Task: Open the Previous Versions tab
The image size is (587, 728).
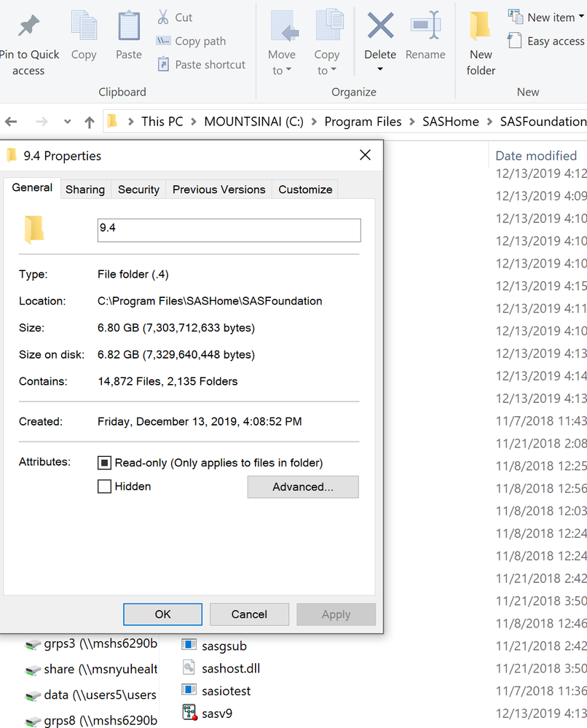Action: click(x=219, y=189)
